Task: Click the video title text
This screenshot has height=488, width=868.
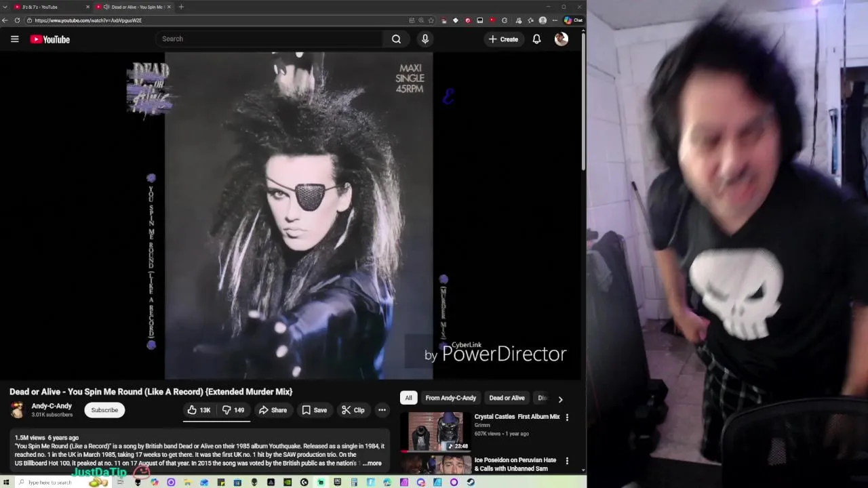Action: [x=151, y=392]
